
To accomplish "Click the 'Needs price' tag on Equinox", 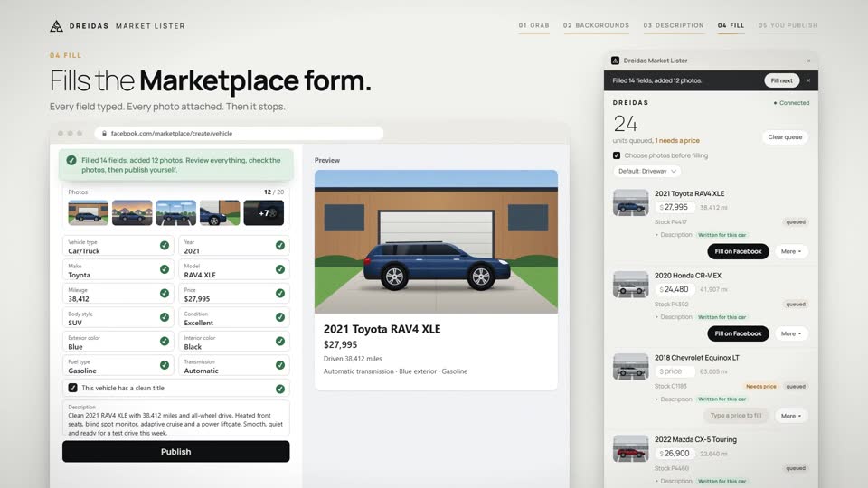I will click(x=761, y=386).
